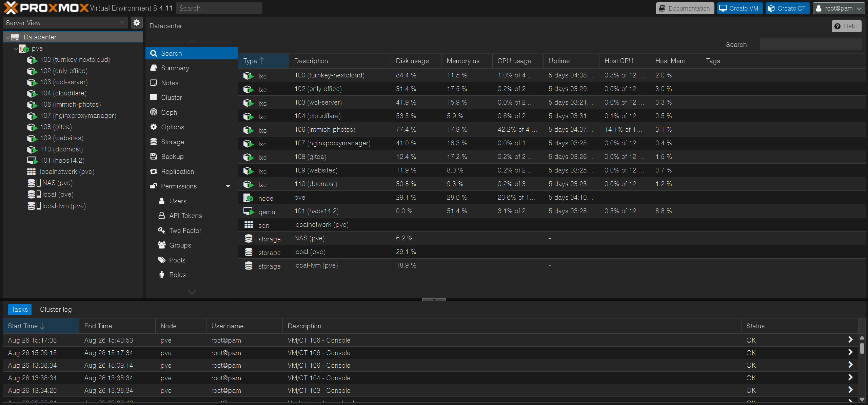Switch to the Cluster log tab
The width and height of the screenshot is (868, 405).
(56, 309)
